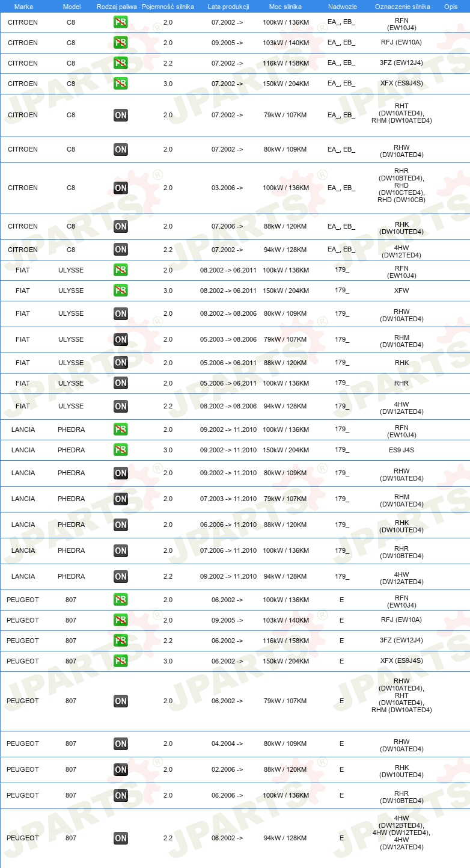Click 07.2006 -> 11.2010 production years cell
The width and height of the screenshot is (470, 868).
(x=228, y=551)
